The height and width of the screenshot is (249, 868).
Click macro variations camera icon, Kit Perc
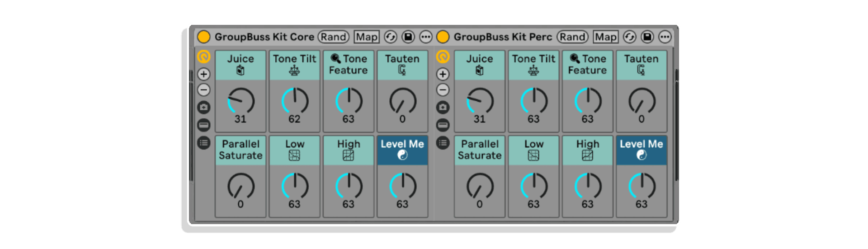pos(443,107)
